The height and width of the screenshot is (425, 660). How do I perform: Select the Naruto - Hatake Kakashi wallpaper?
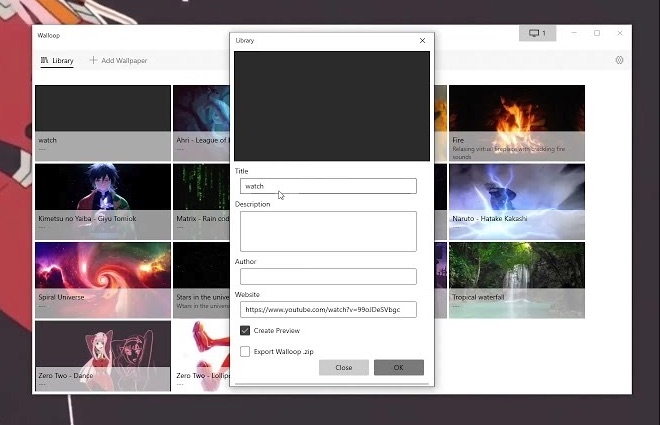pos(517,202)
